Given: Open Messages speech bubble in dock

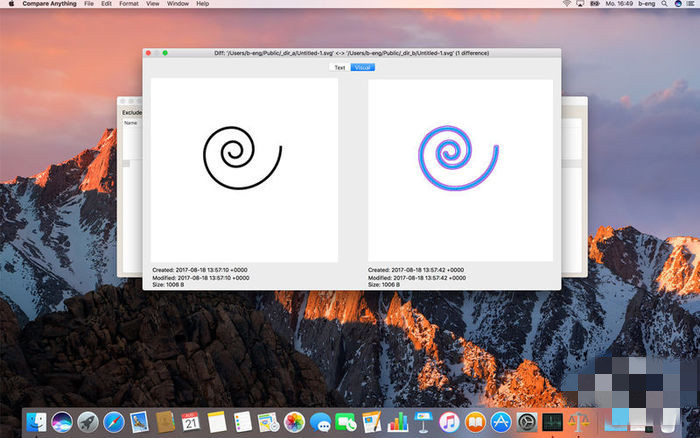Looking at the screenshot, I should pos(320,422).
